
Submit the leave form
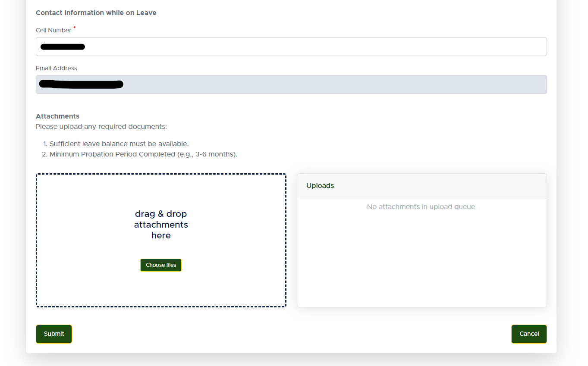click(x=54, y=334)
